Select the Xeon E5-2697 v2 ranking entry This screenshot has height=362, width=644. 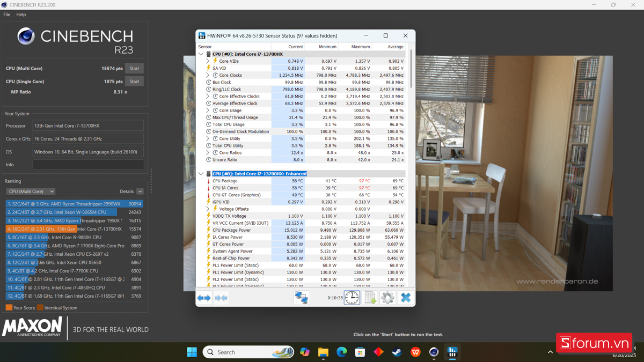(x=75, y=254)
